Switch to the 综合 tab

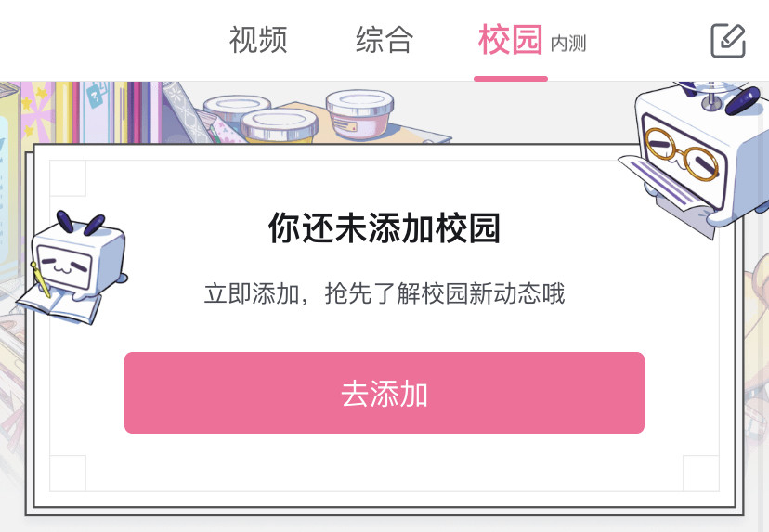coord(384,40)
